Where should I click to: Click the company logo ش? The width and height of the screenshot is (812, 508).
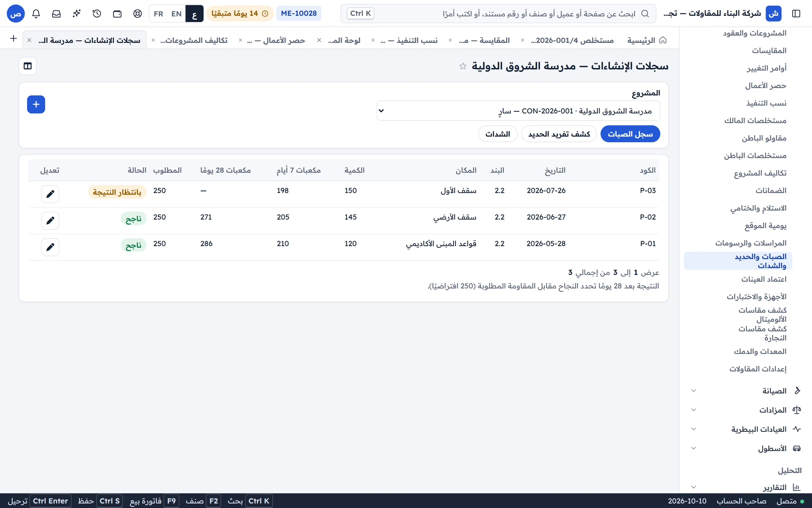point(773,14)
